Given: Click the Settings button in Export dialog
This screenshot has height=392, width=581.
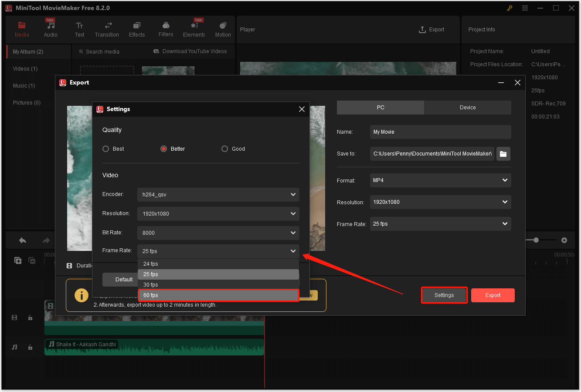Looking at the screenshot, I should tap(444, 295).
